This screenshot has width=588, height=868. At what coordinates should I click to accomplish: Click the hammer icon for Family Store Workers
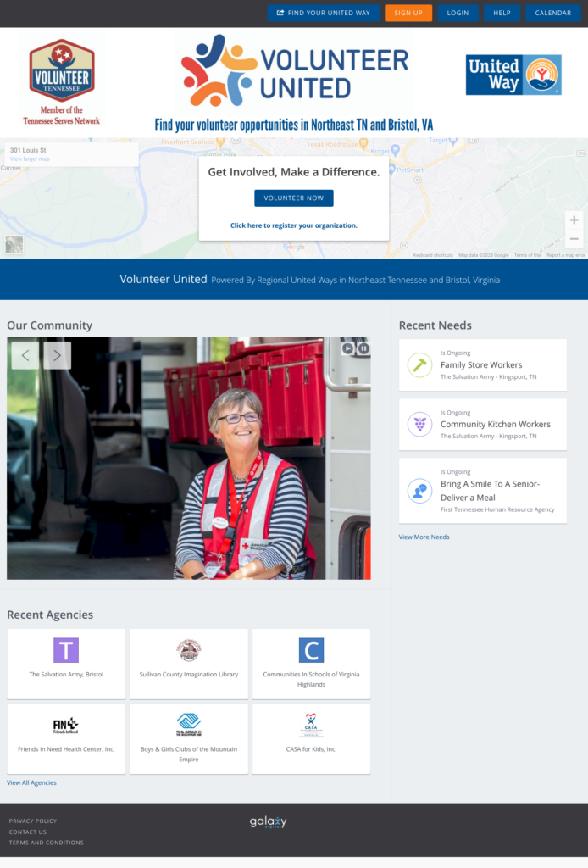[x=420, y=364]
